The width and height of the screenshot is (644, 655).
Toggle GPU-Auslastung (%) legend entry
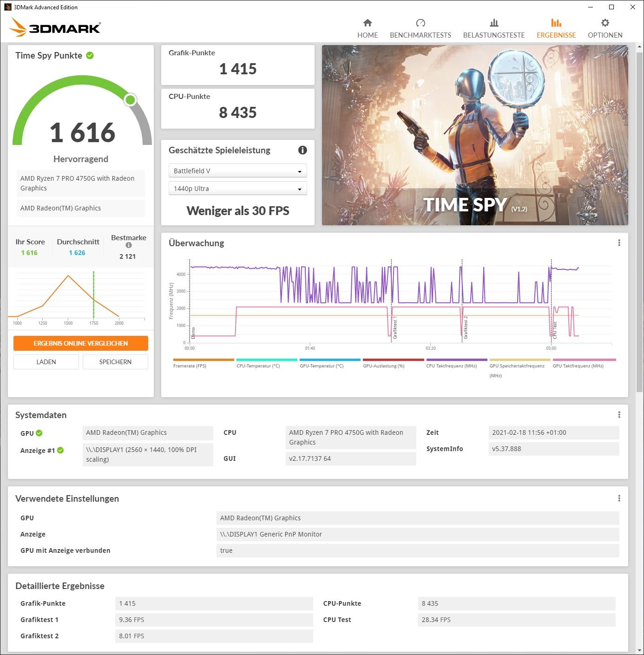(x=393, y=363)
